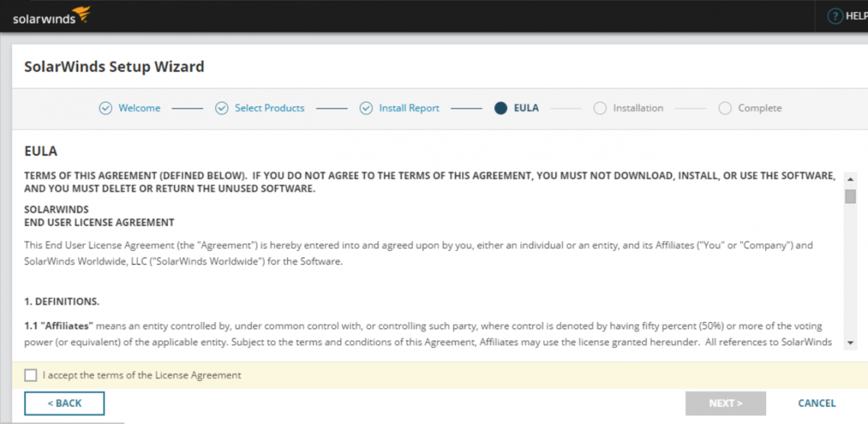Screen dimensions: 868x424
Task: Click the EULA scrollbar down arrow
Action: [x=850, y=342]
